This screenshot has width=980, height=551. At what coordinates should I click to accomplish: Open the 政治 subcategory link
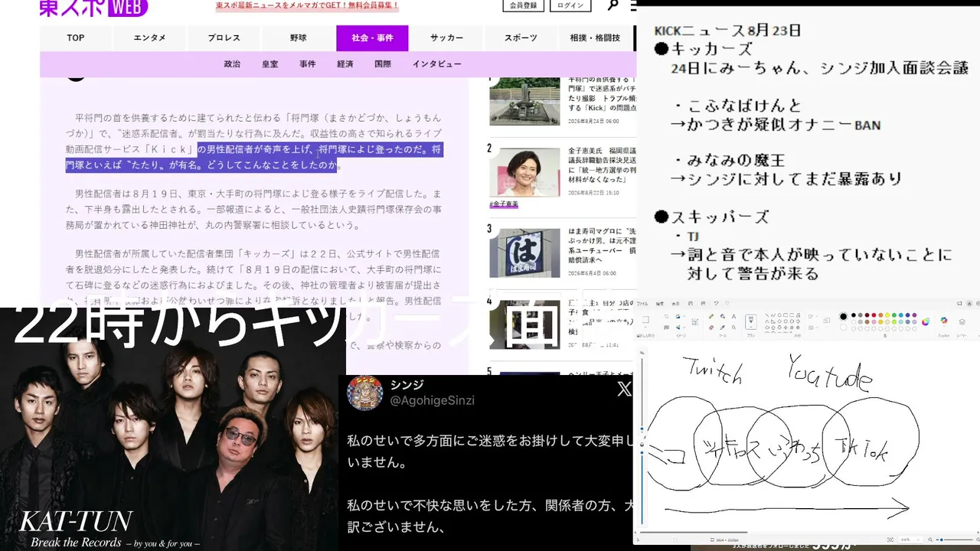click(232, 64)
